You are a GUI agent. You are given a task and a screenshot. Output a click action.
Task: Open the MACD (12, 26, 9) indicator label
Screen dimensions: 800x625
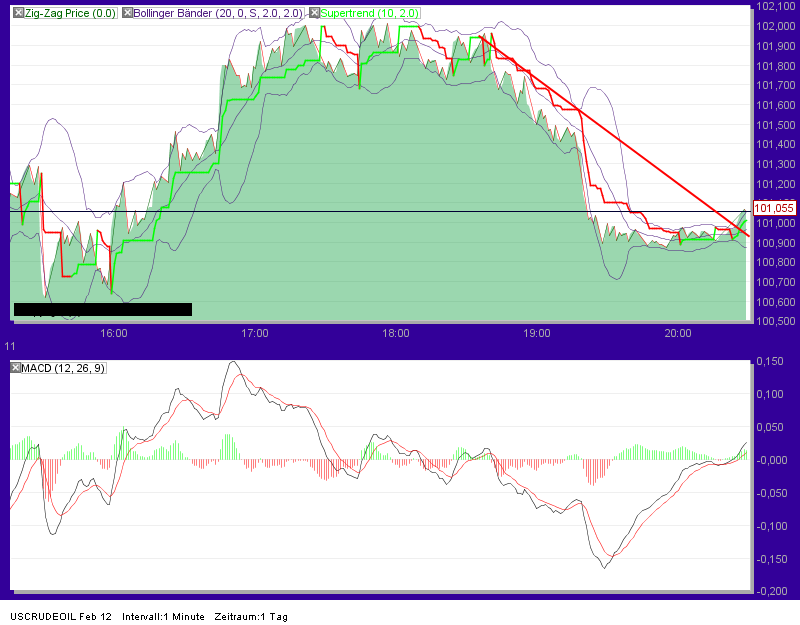pyautogui.click(x=62, y=367)
